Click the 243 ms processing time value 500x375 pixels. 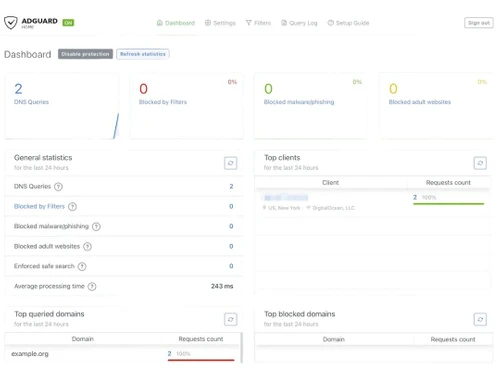[222, 286]
